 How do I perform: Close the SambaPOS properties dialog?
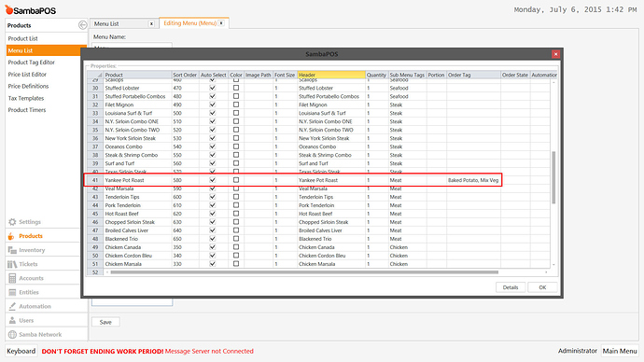[x=555, y=54]
